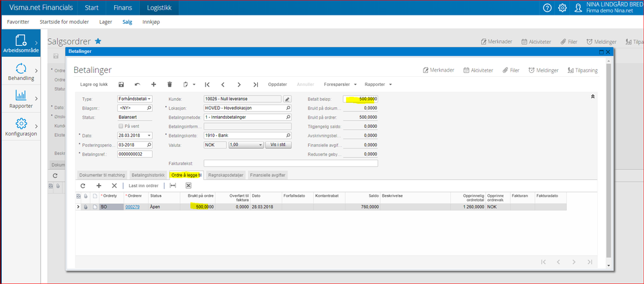644x284 pixels.
Task: Collapse the form header with double chevron
Action: tap(592, 97)
